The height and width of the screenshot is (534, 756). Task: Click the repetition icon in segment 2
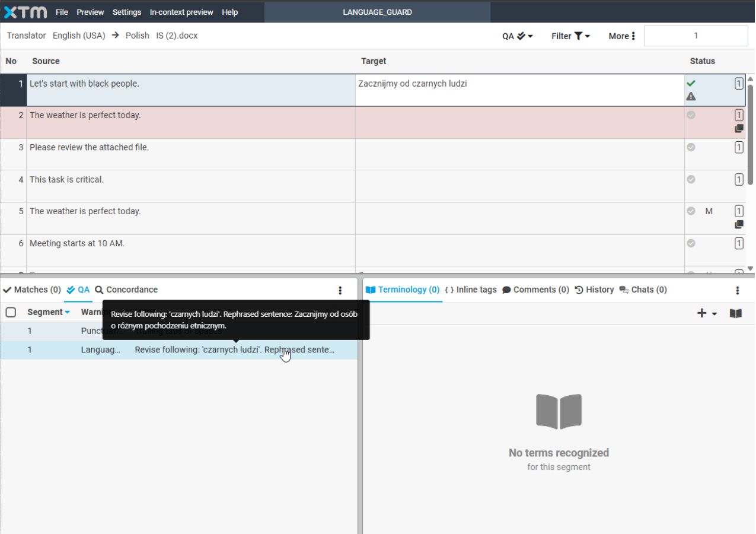pyautogui.click(x=739, y=129)
